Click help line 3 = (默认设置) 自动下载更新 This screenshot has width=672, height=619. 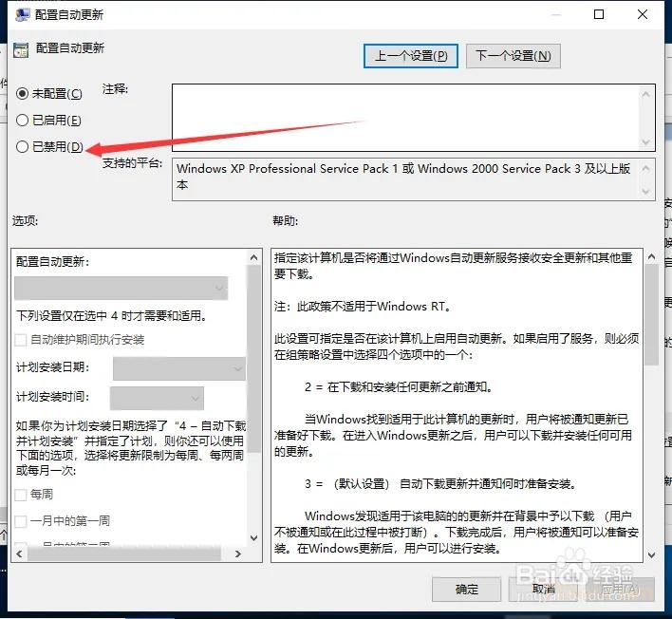pyautogui.click(x=440, y=484)
